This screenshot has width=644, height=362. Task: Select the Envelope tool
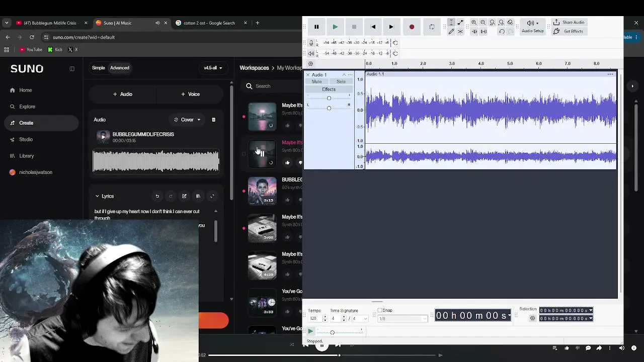pos(460,23)
